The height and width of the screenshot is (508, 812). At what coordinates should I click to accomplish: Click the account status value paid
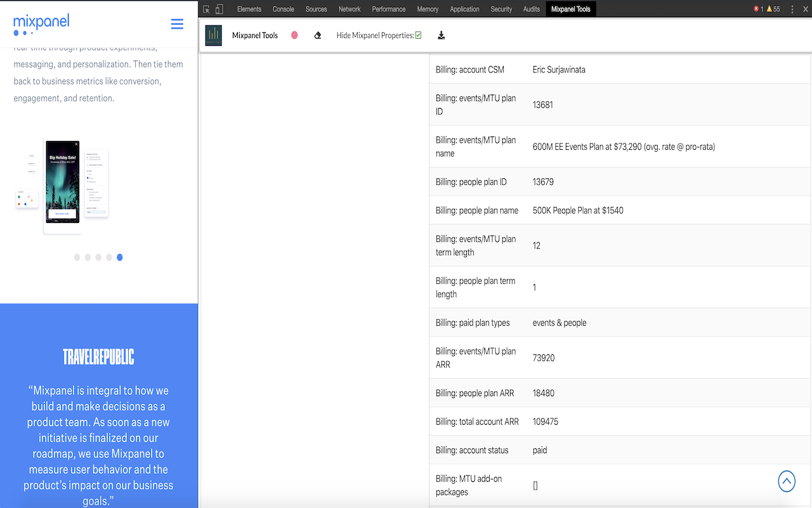tap(540, 450)
